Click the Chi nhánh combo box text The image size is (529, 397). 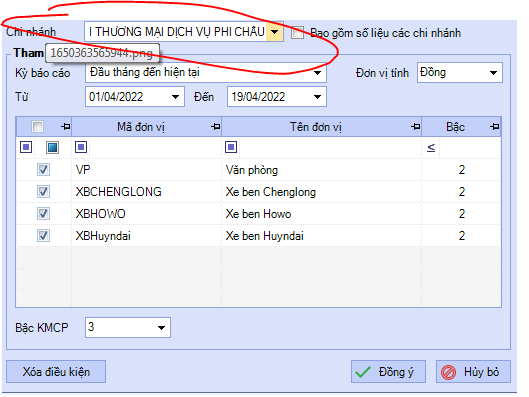pos(176,32)
